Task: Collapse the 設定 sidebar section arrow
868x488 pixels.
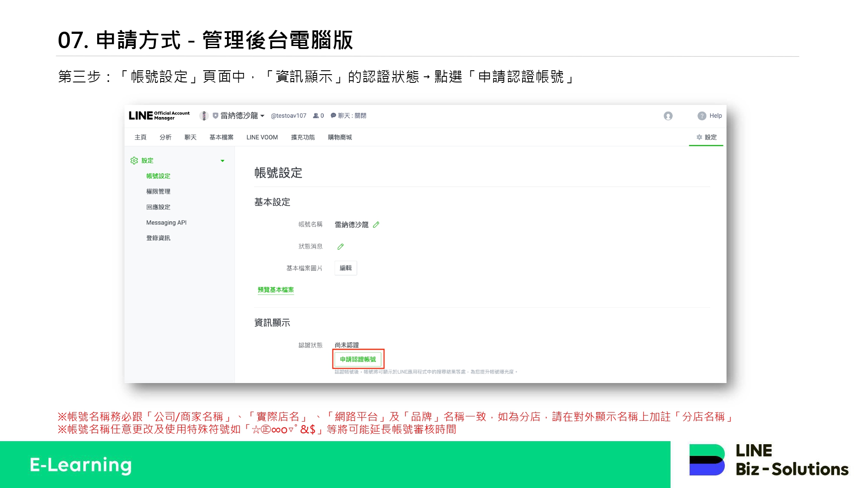Action: (223, 161)
